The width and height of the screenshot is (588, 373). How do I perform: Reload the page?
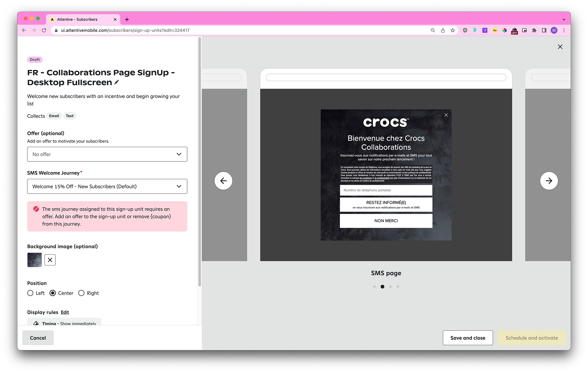coord(44,30)
